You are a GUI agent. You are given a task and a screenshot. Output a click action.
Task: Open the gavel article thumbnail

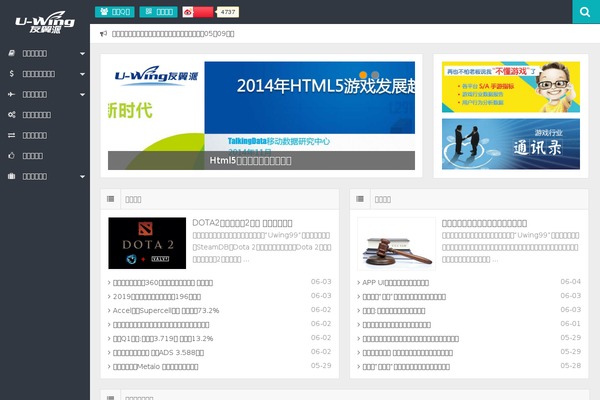pyautogui.click(x=396, y=244)
